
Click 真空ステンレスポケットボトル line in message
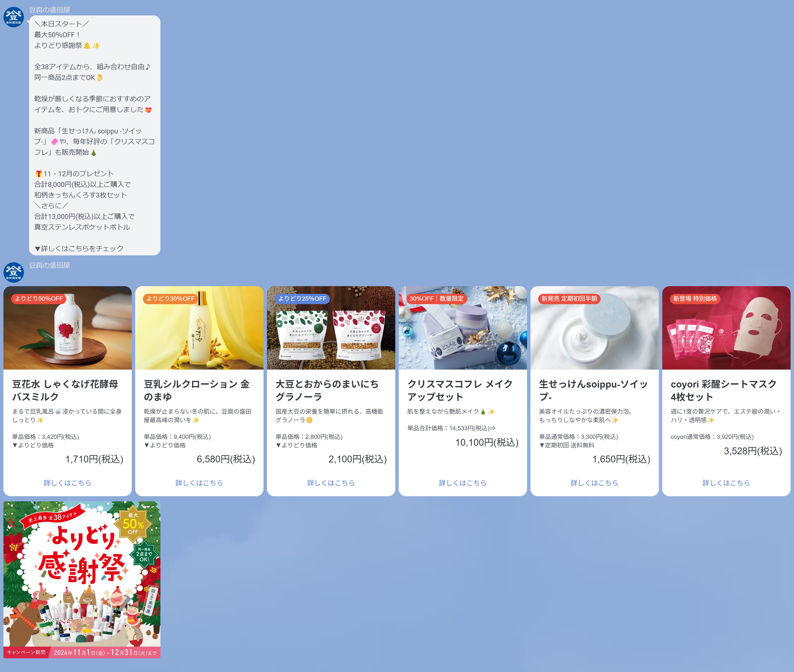pos(82,227)
